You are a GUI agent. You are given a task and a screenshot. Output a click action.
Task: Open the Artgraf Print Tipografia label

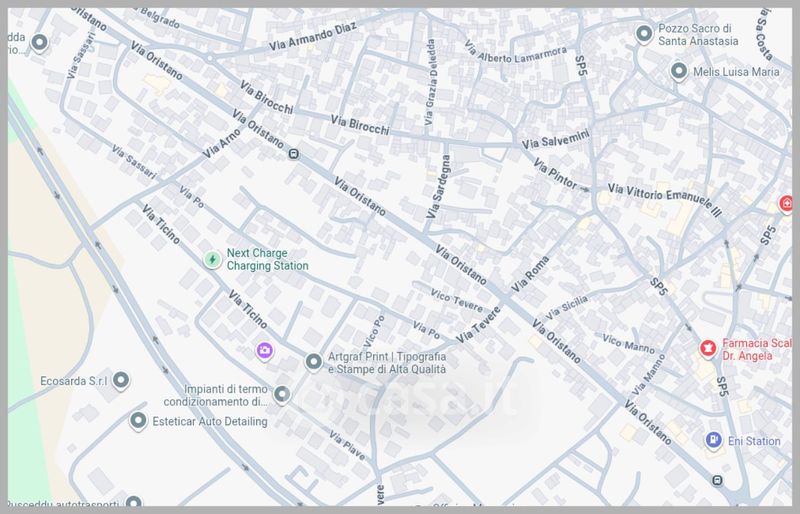389,363
